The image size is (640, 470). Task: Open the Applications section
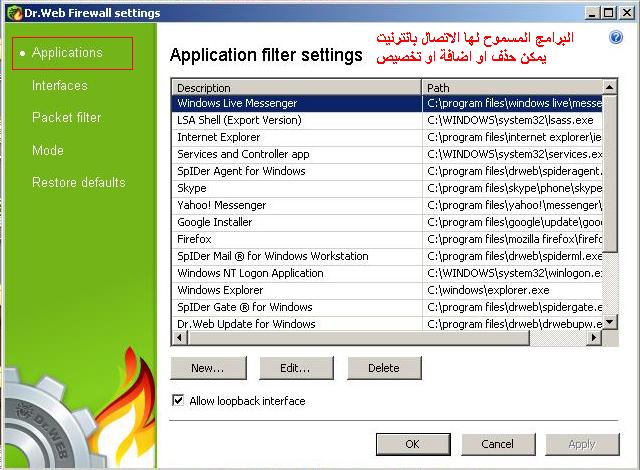coord(67,53)
